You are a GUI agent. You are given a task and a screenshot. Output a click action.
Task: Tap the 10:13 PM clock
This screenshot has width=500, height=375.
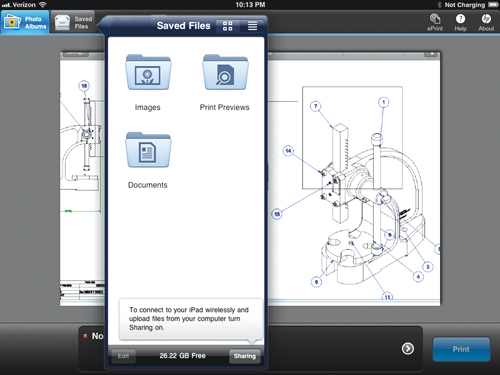tap(250, 5)
